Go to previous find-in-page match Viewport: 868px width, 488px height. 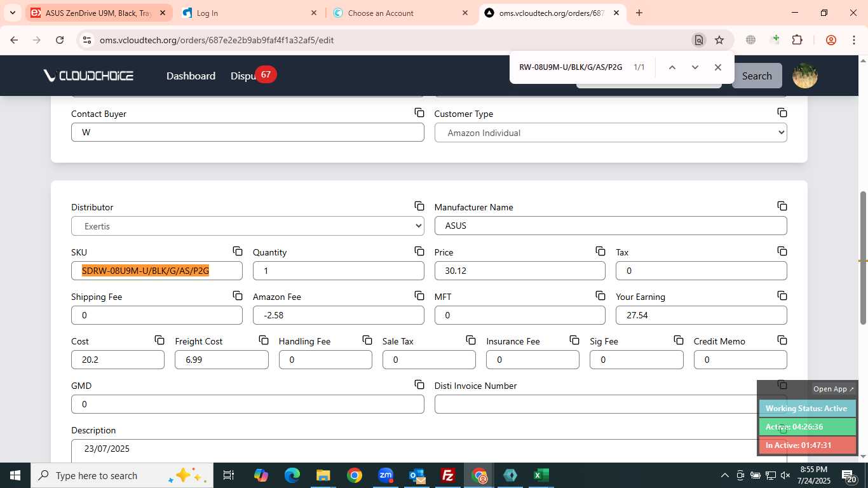[x=672, y=67]
